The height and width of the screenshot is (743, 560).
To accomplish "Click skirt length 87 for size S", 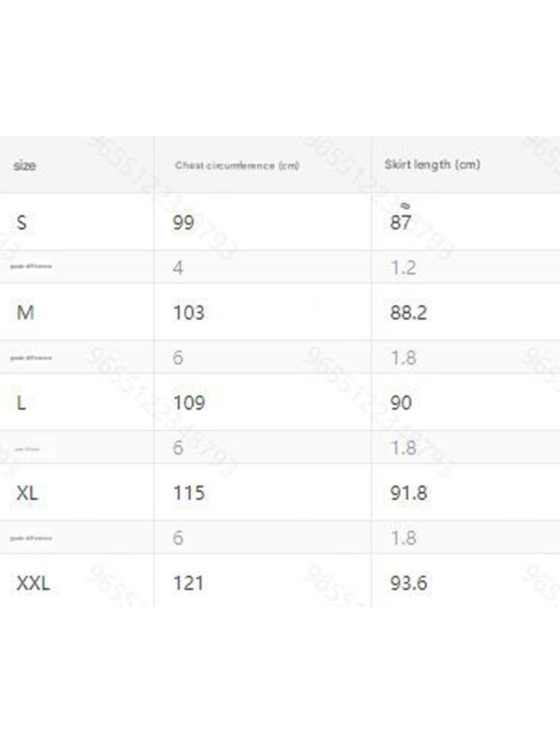I will 401,222.
